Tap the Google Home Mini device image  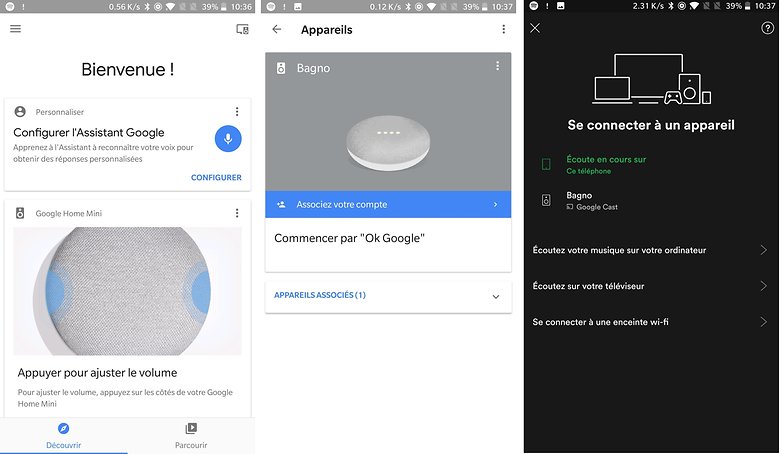tap(389, 143)
